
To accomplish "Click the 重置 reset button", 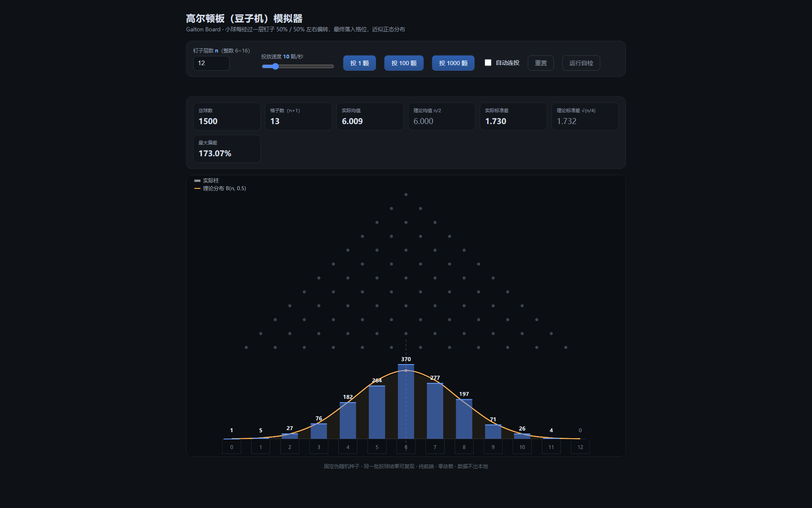I will [541, 63].
